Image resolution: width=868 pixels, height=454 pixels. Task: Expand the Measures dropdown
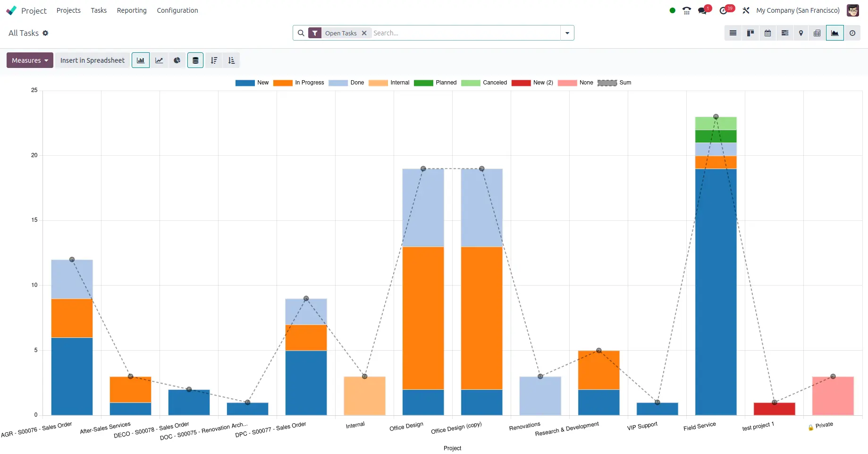(x=30, y=60)
